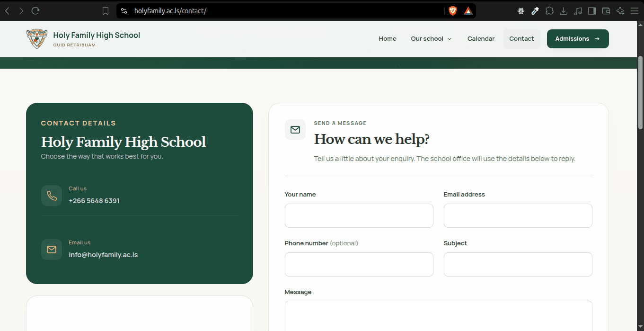Go to the Home nav item
Viewport: 644px width, 331px height.
tap(388, 39)
